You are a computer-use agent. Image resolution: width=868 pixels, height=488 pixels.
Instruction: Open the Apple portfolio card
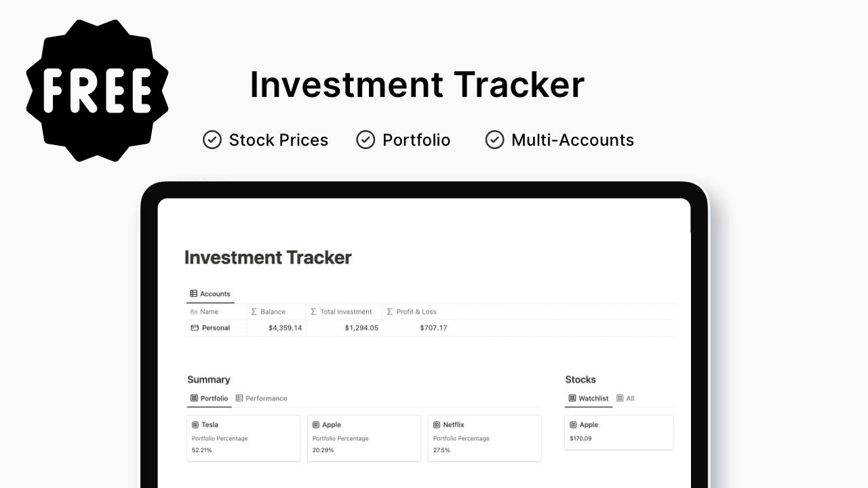364,439
